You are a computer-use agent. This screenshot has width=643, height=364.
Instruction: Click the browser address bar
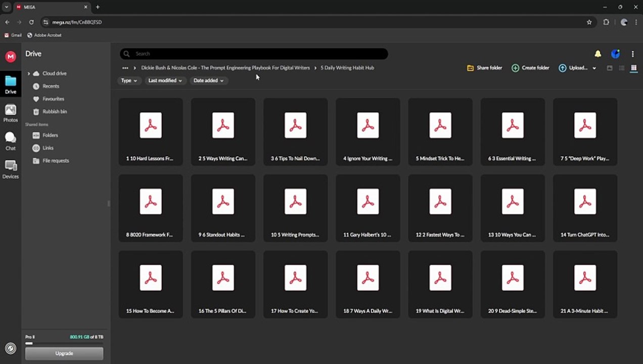313,22
